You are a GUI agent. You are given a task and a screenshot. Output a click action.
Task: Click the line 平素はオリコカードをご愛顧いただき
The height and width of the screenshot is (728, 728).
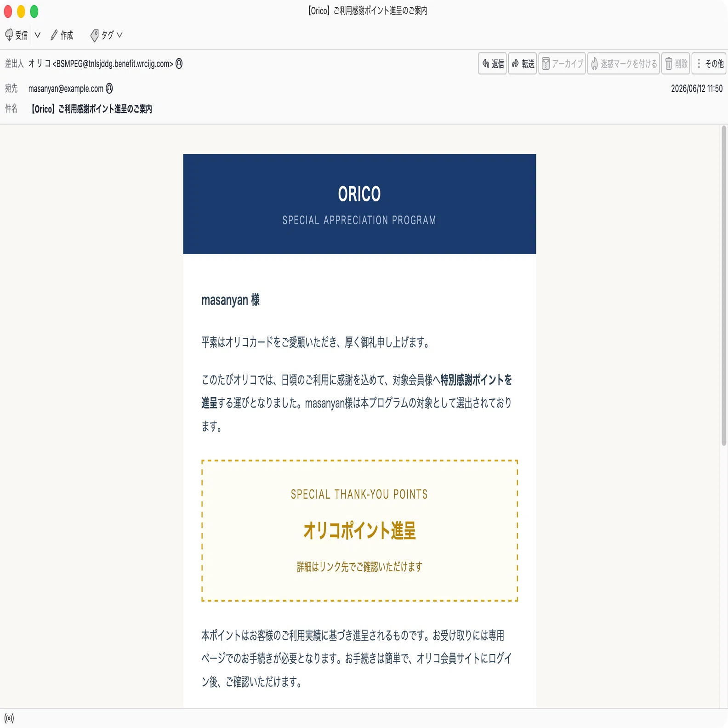316,342
